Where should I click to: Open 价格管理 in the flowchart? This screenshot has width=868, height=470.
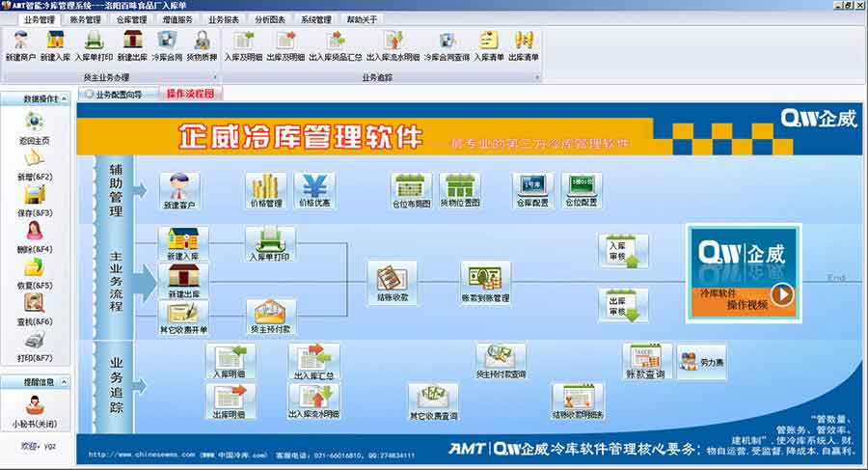[266, 190]
